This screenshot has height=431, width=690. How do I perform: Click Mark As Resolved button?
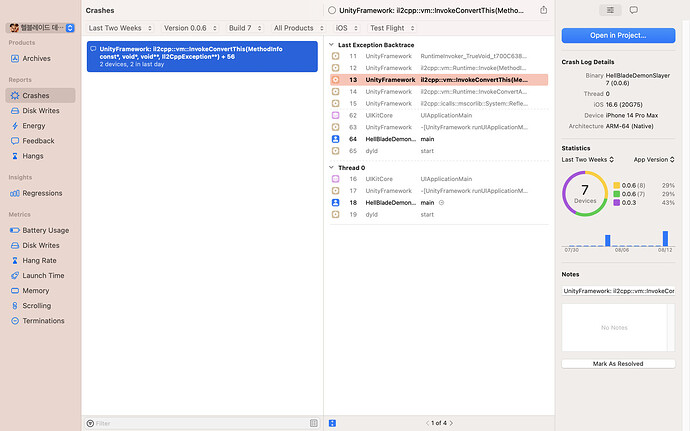click(618, 364)
